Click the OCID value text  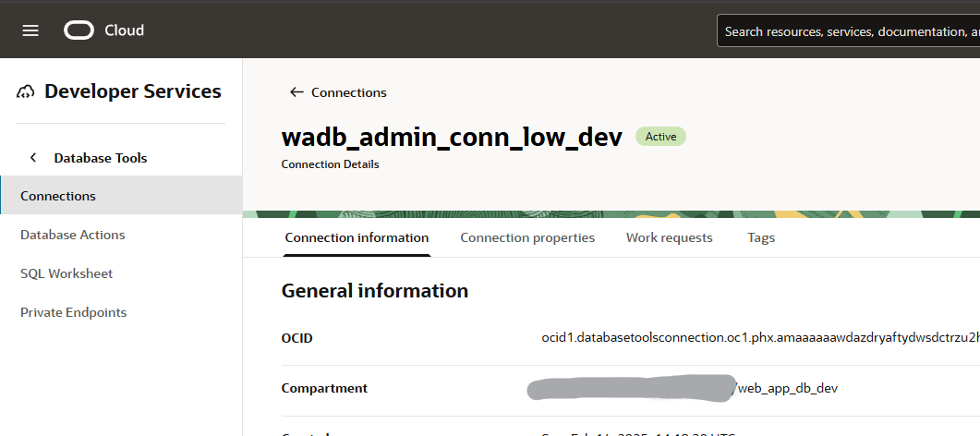click(x=760, y=338)
